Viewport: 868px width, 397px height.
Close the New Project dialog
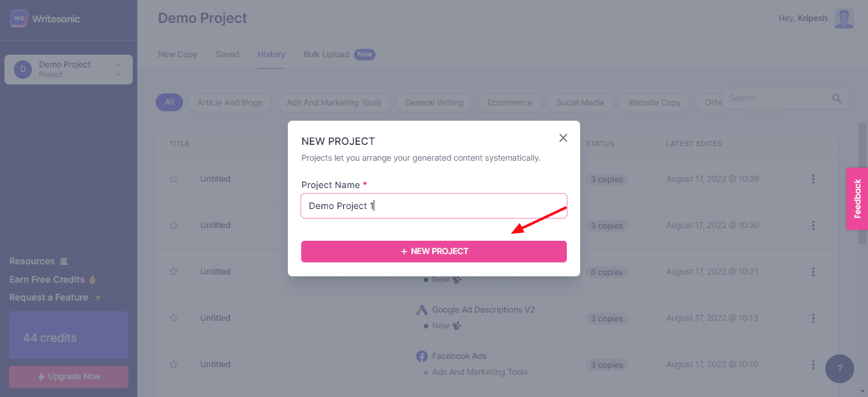click(x=563, y=138)
